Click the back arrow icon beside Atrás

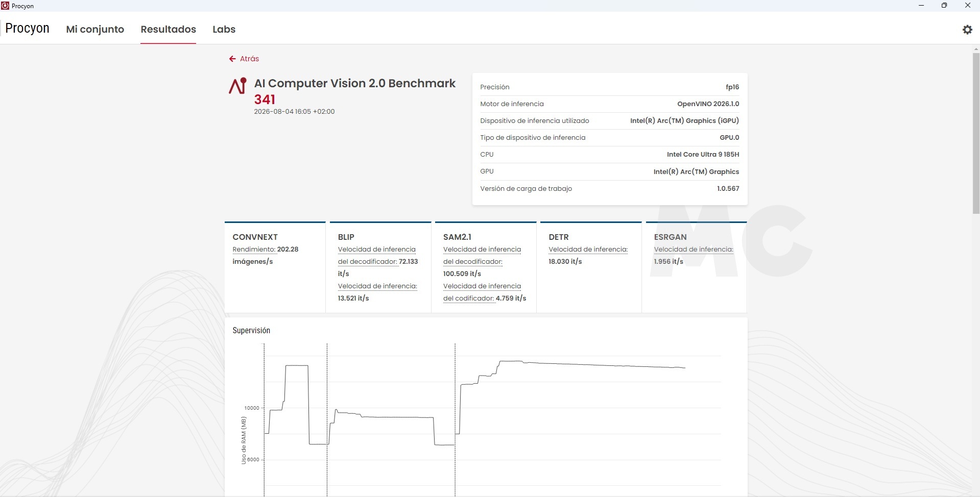[232, 59]
